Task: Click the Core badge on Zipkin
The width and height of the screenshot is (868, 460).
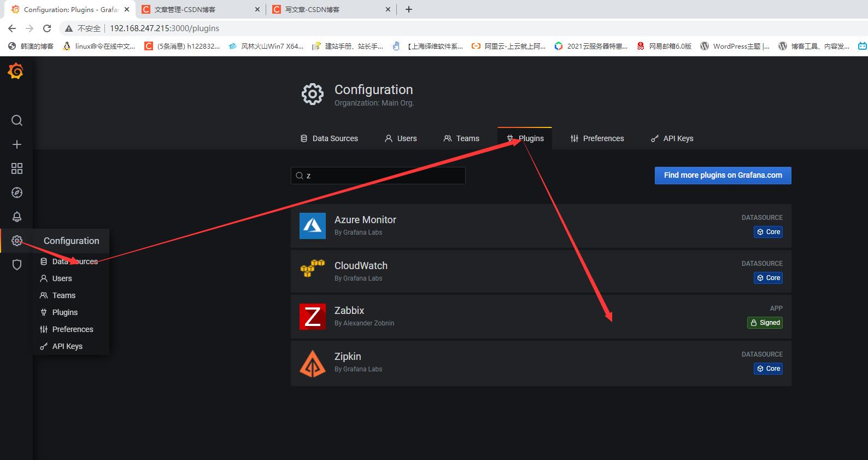Action: [768, 369]
